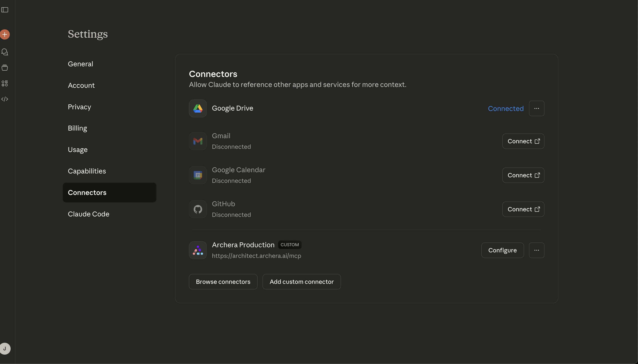638x364 pixels.
Task: Switch to the General settings section
Action: 80,64
